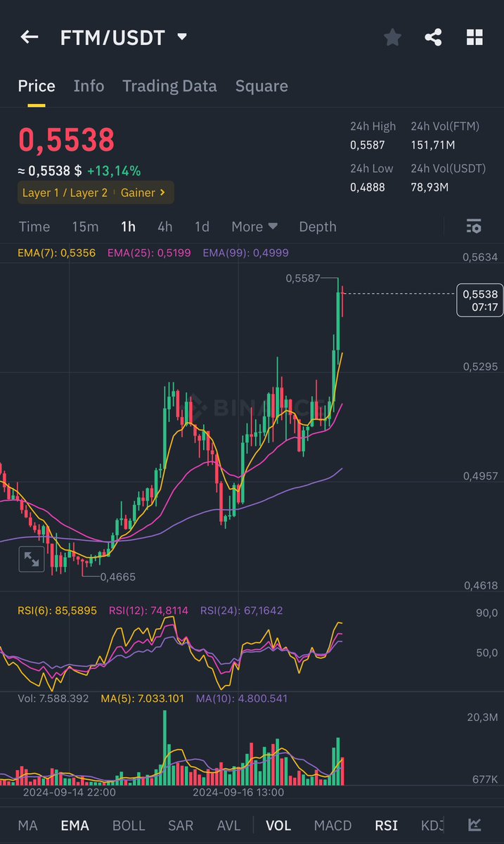Toggle the RSI sub-indicator

click(x=386, y=826)
